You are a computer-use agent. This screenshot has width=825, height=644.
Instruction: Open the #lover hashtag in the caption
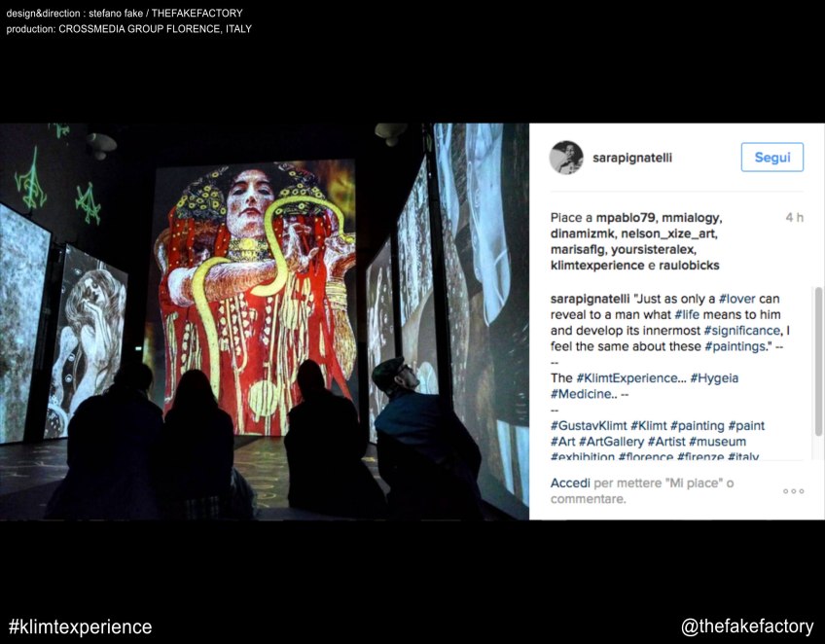pyautogui.click(x=737, y=299)
